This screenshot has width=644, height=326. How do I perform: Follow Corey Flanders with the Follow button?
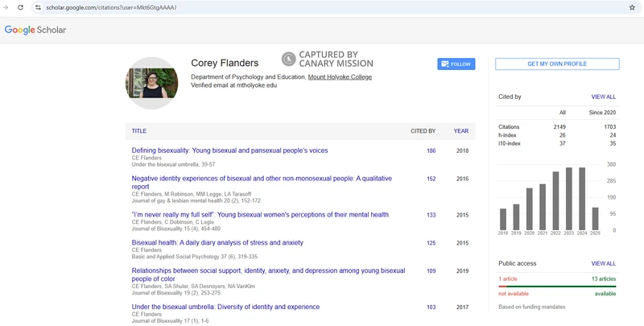(x=456, y=64)
